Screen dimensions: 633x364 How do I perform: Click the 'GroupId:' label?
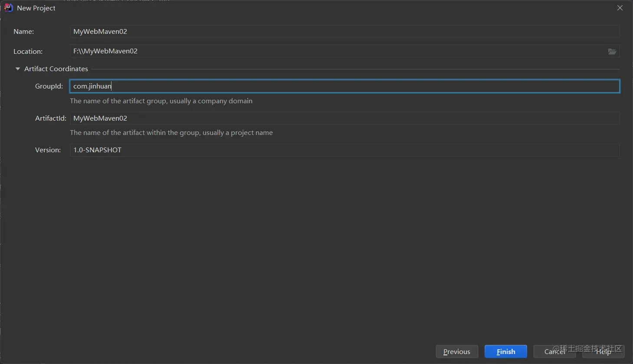coord(49,86)
